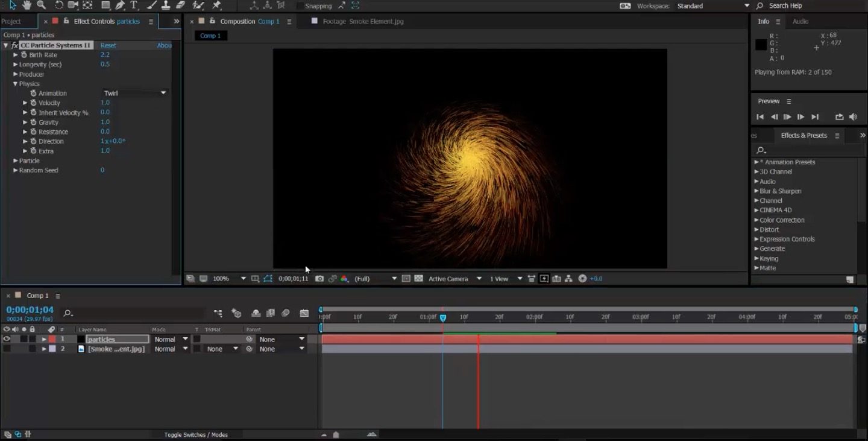The width and height of the screenshot is (868, 441).
Task: Select the Eraser tool
Action: [180, 5]
